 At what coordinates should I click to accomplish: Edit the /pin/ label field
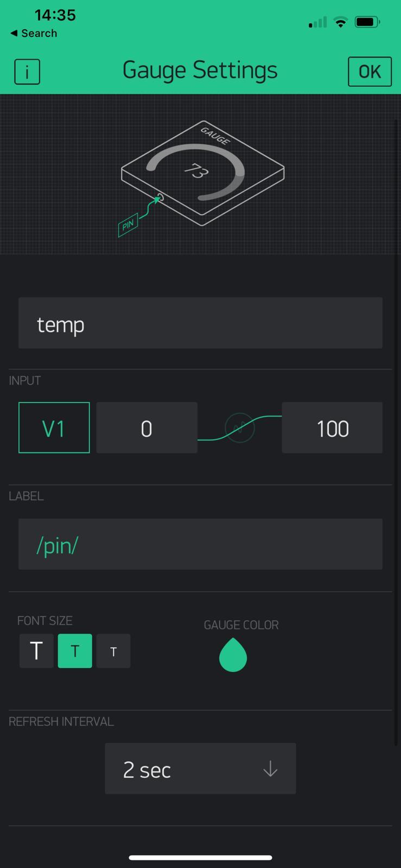click(x=200, y=544)
